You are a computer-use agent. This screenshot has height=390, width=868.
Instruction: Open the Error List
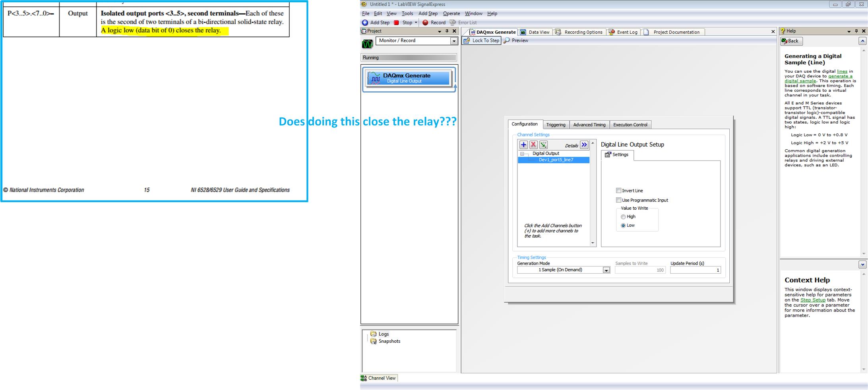tap(463, 23)
